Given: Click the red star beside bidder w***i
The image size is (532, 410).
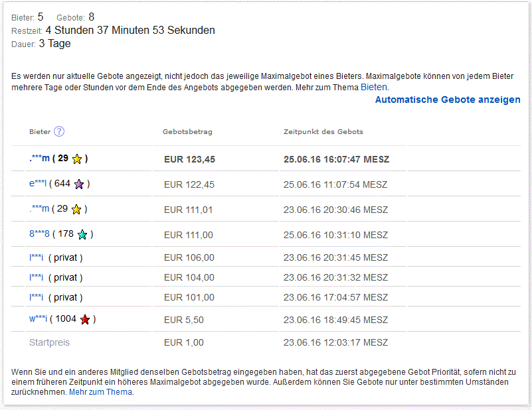Looking at the screenshot, I should tap(85, 320).
